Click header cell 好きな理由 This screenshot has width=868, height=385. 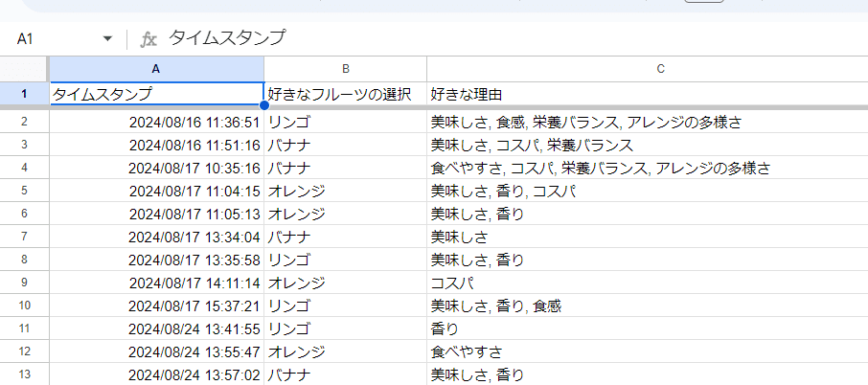click(x=647, y=94)
